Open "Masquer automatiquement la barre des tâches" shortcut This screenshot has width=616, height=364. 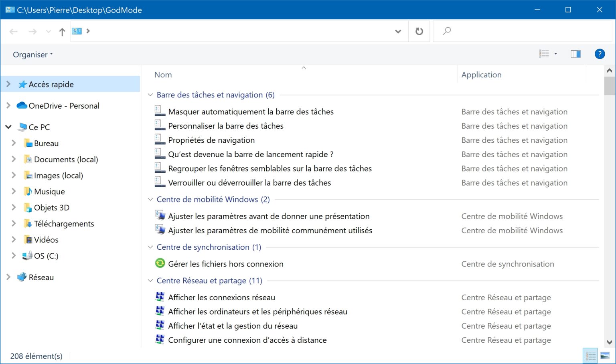click(251, 111)
